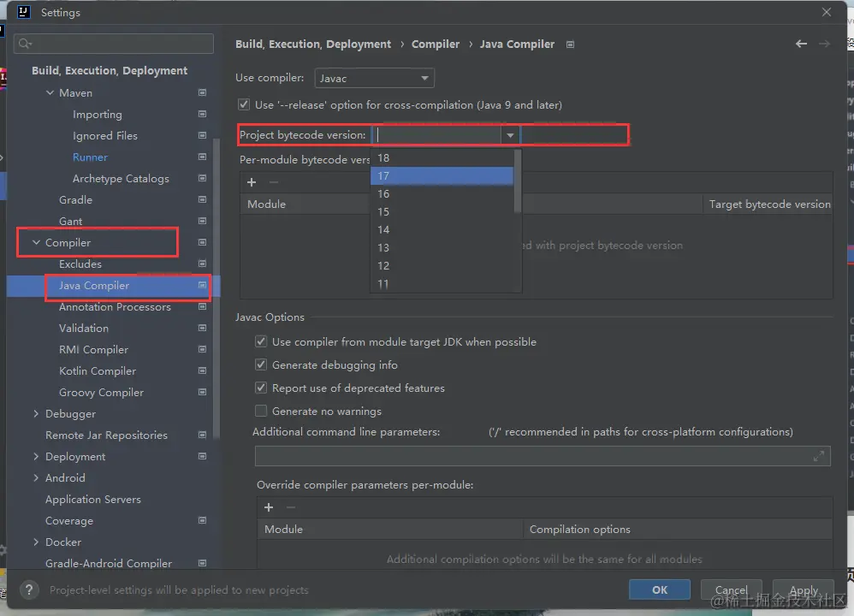
Task: Click the search magnifier icon in settings
Action: [25, 44]
